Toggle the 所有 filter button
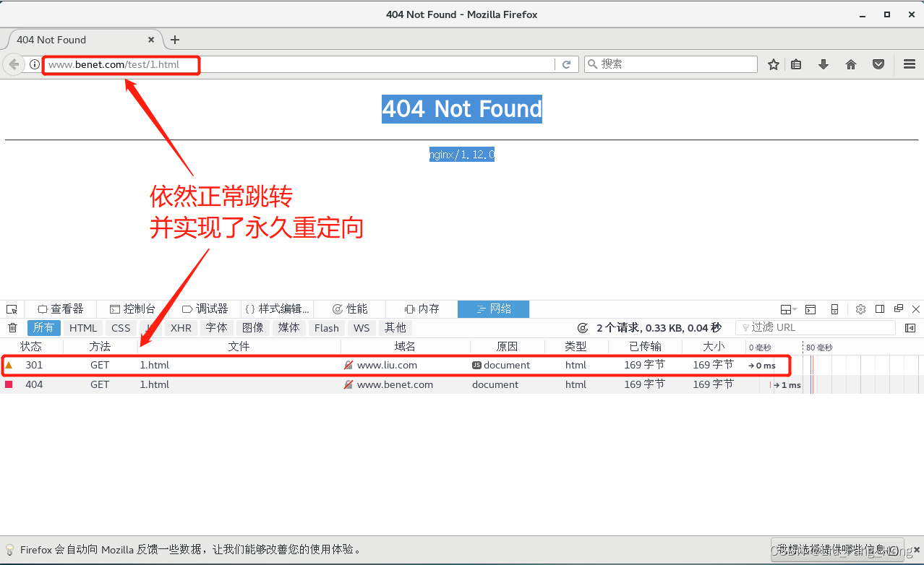This screenshot has height=565, width=924. (43, 328)
